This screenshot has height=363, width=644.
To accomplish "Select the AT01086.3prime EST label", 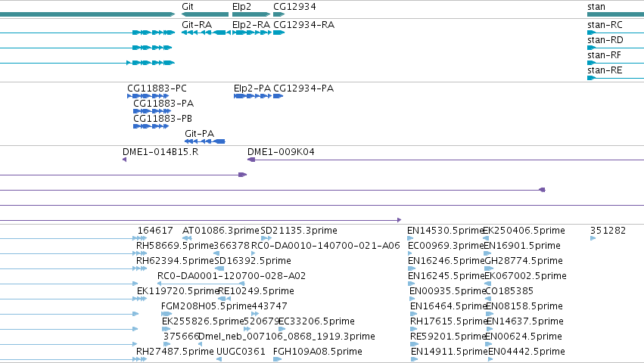I will tap(220, 231).
